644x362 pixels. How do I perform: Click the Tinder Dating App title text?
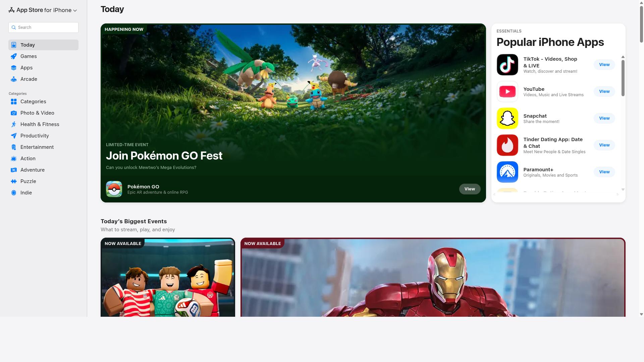coord(553,143)
